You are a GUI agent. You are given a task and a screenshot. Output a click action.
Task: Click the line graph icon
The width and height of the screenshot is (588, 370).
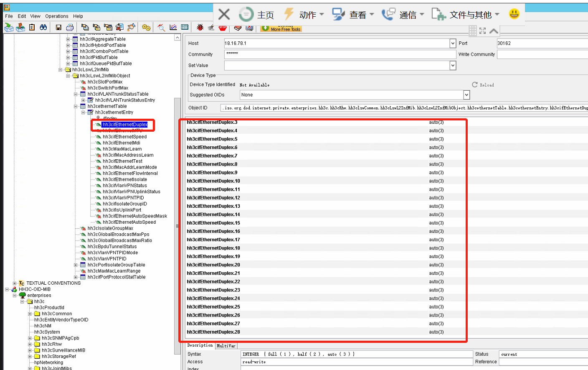point(173,27)
